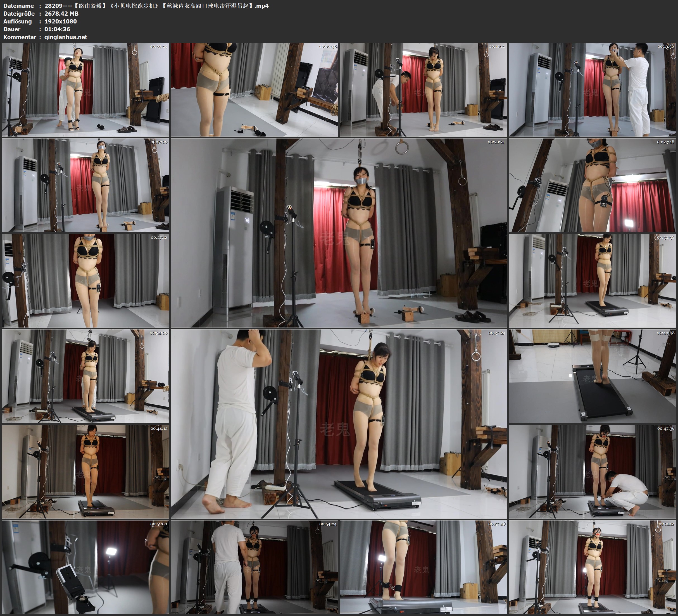Open the frame marked 00:47:36
The height and width of the screenshot is (616, 678).
tap(592, 472)
